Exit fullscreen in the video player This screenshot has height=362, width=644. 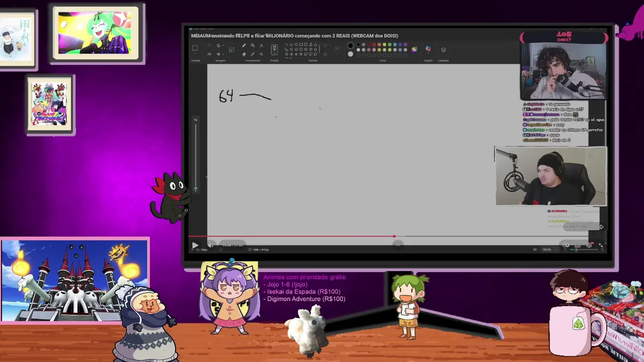tap(601, 245)
